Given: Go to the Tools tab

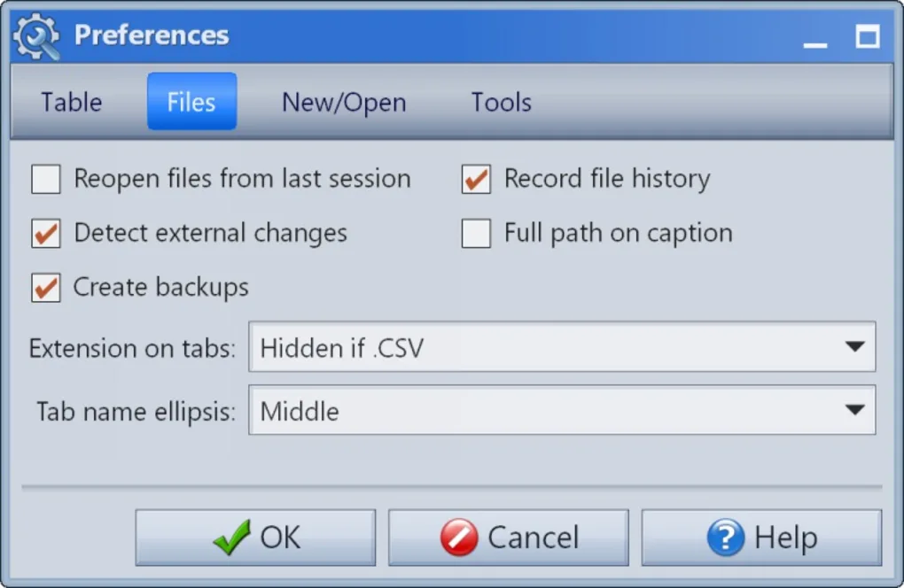Looking at the screenshot, I should pos(501,102).
